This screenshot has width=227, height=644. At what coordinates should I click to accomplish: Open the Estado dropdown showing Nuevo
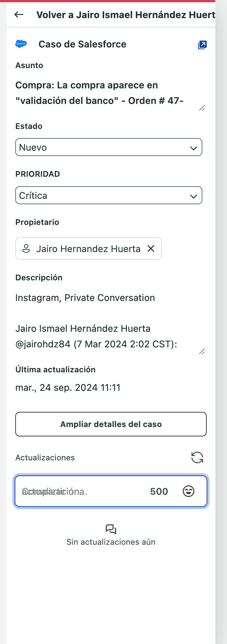click(109, 147)
